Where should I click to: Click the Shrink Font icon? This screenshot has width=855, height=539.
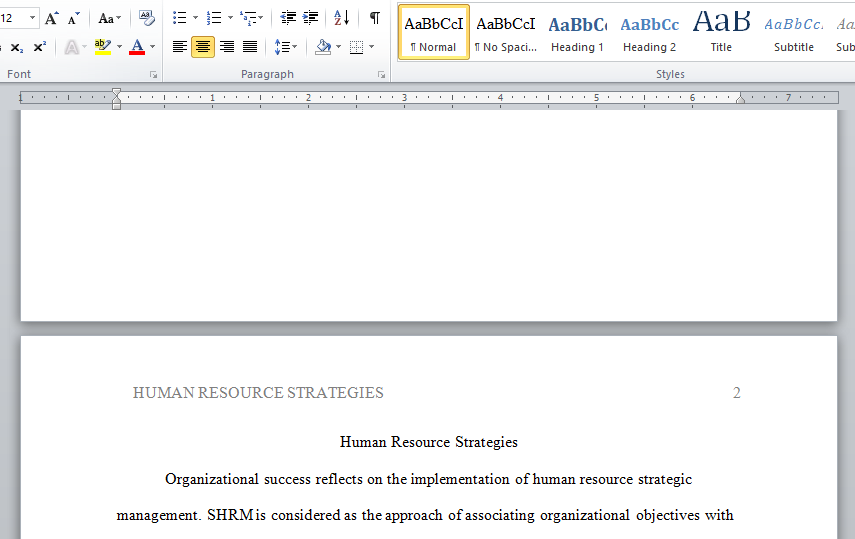73,19
